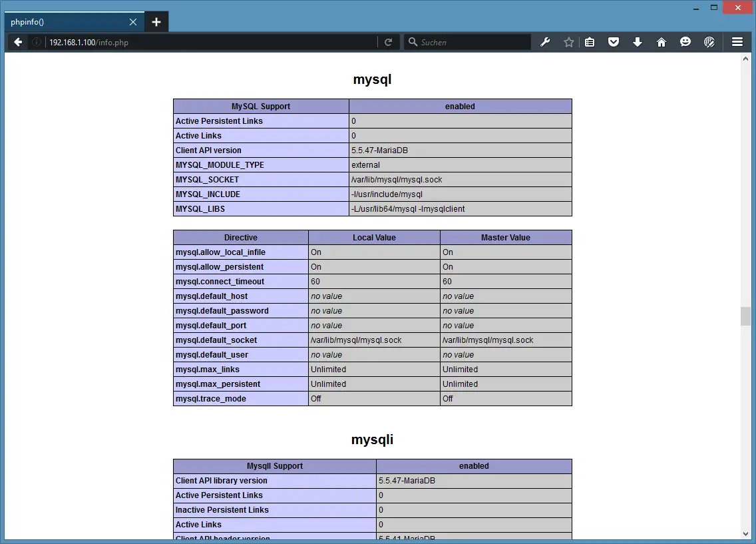Click the Directive column header

point(241,238)
